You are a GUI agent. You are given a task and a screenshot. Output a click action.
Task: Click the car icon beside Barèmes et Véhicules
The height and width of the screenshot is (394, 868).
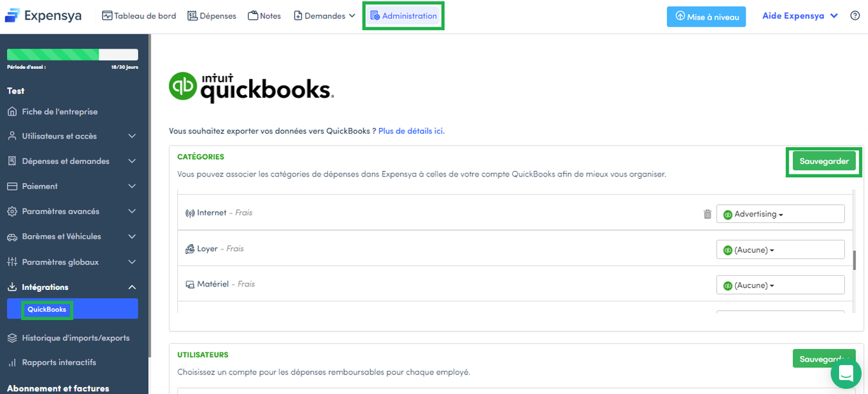(x=12, y=236)
